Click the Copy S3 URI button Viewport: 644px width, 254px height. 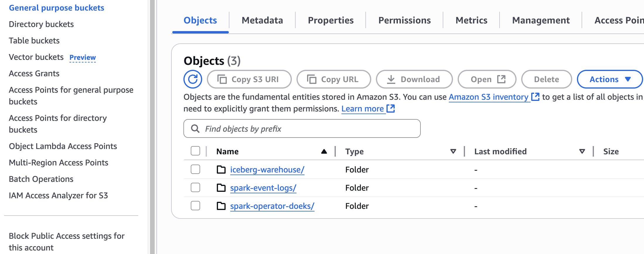click(x=249, y=79)
